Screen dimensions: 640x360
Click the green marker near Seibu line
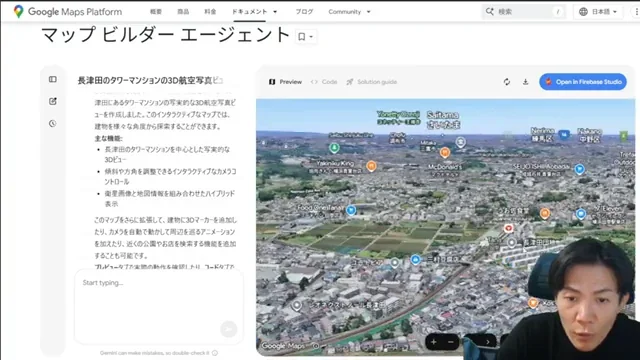click(x=334, y=148)
